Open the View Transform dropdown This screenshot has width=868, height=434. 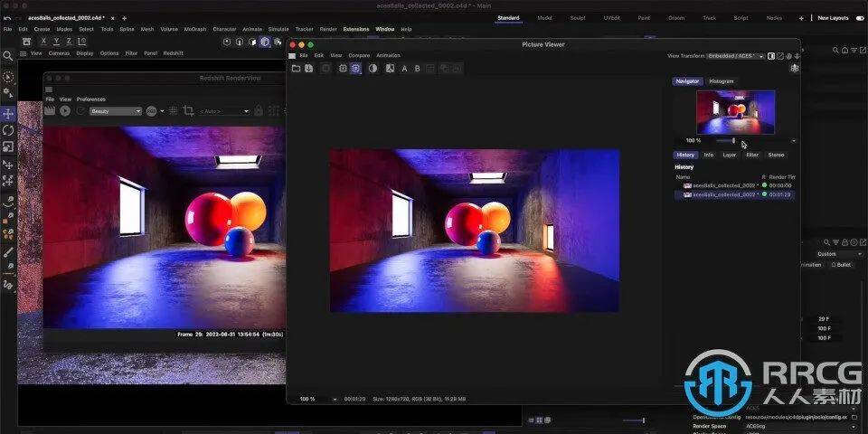coord(736,56)
